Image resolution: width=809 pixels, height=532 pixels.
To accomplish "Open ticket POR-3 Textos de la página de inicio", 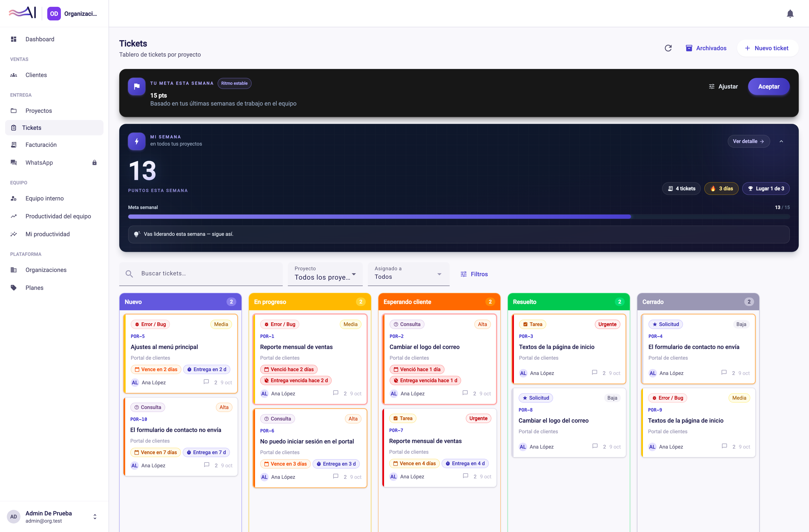I will click(569, 349).
